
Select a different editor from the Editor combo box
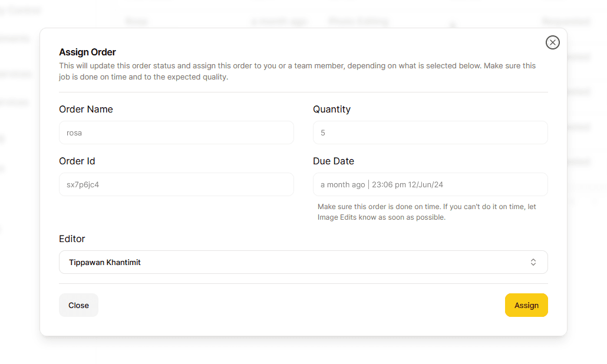tap(303, 262)
